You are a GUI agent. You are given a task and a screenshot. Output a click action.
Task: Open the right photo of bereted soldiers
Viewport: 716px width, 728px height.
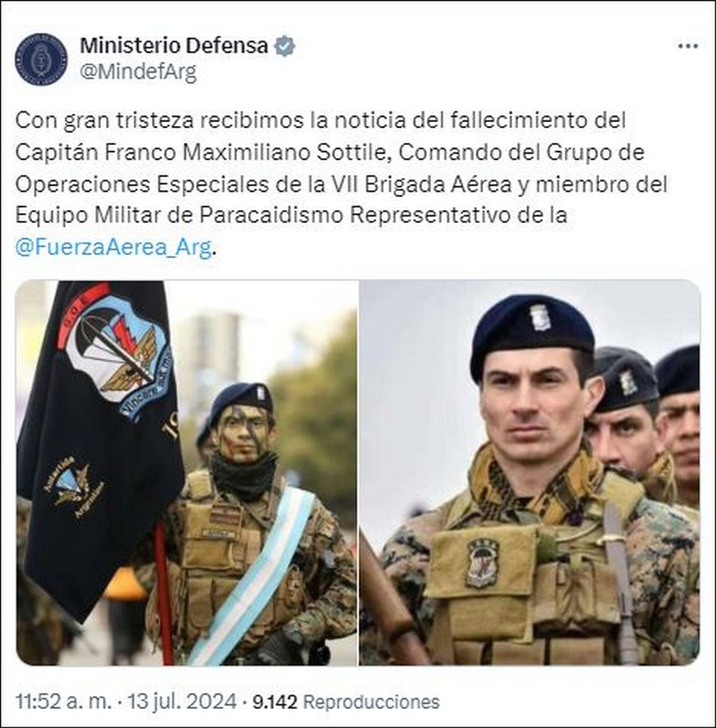coord(530,473)
